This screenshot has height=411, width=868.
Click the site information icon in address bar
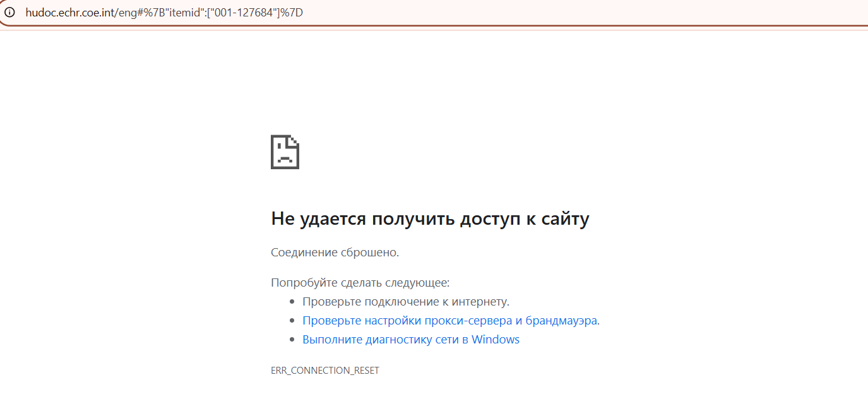point(9,12)
